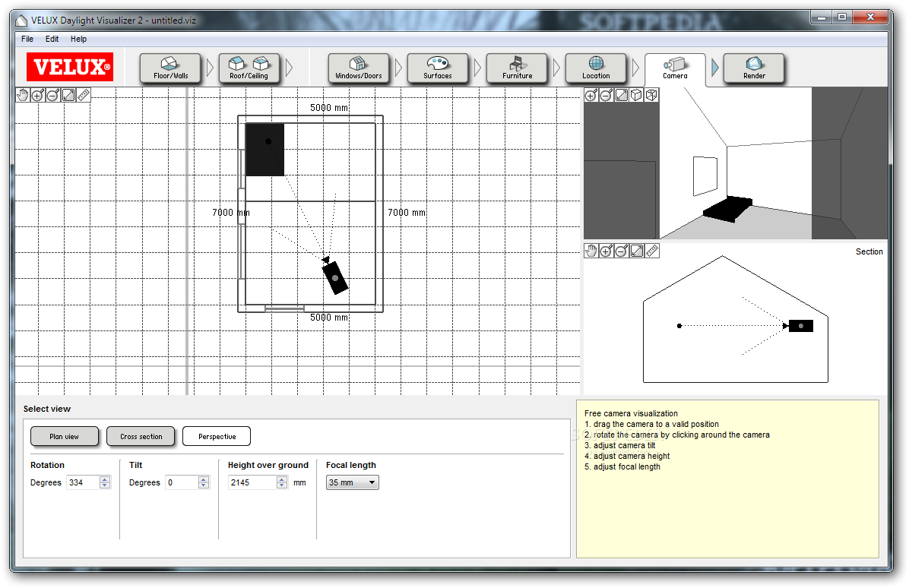This screenshot has width=909, height=588.
Task: Click the window opening in 3D preview
Action: coord(705,176)
